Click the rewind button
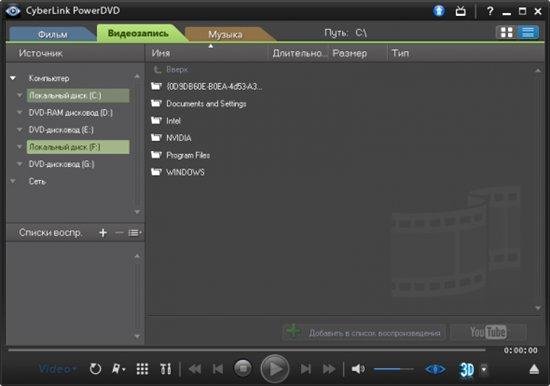The image size is (550, 386). pos(195,369)
